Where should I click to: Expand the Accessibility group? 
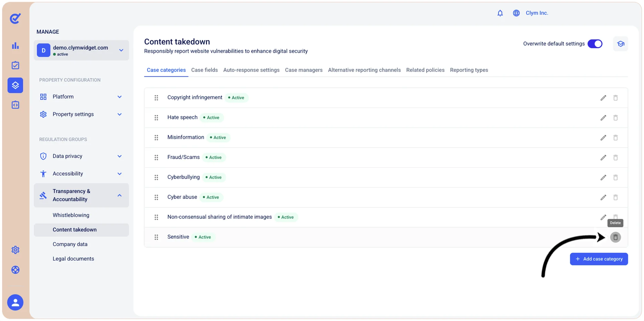[81, 174]
